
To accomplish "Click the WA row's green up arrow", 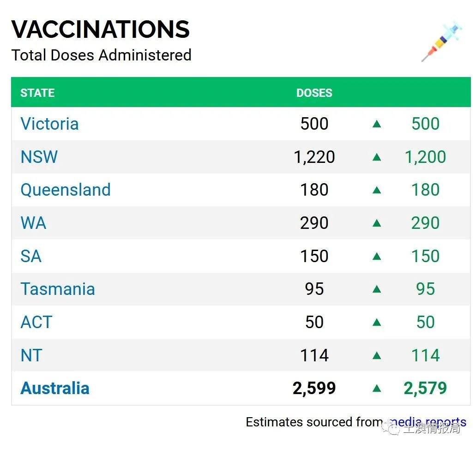I will [377, 223].
